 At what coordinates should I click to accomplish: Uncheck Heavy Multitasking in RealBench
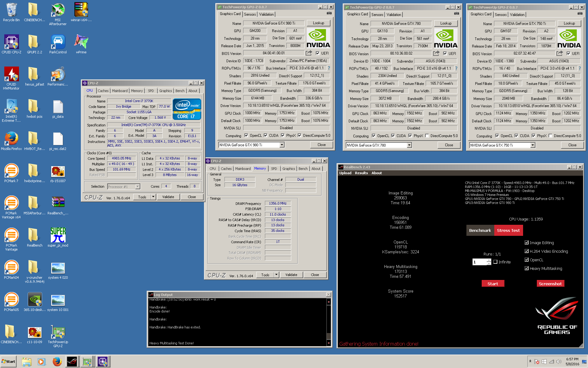(x=526, y=268)
